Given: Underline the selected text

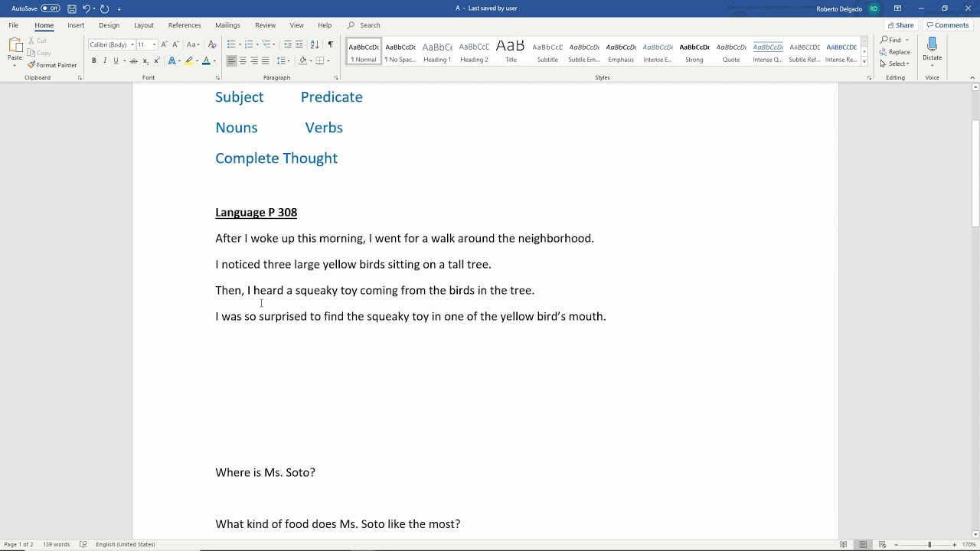Looking at the screenshot, I should [x=116, y=60].
